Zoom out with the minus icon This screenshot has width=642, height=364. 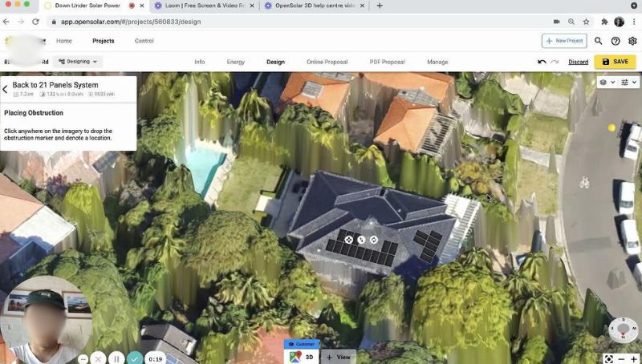pos(621,358)
